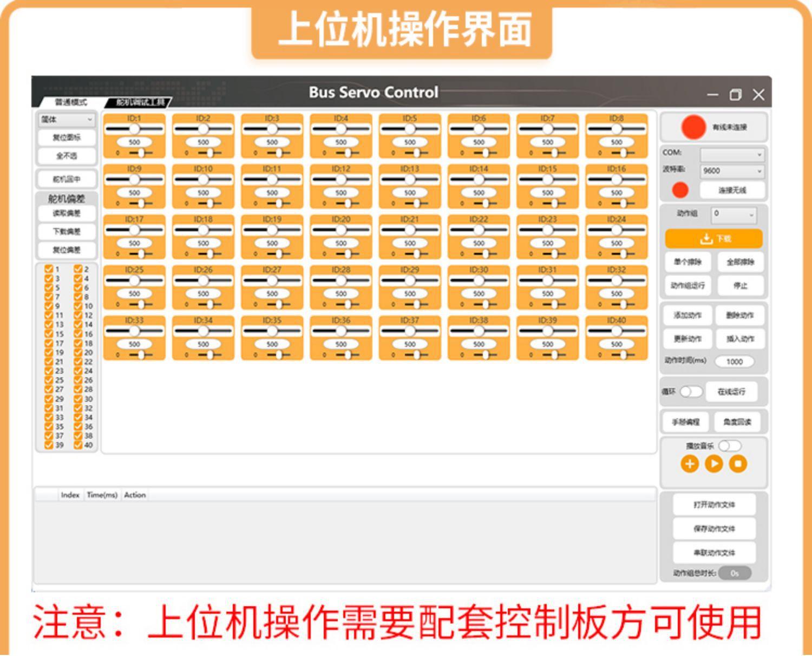Image resolution: width=812 pixels, height=656 pixels.
Task: Click the 打开动作文件 open file button
Action: (714, 504)
